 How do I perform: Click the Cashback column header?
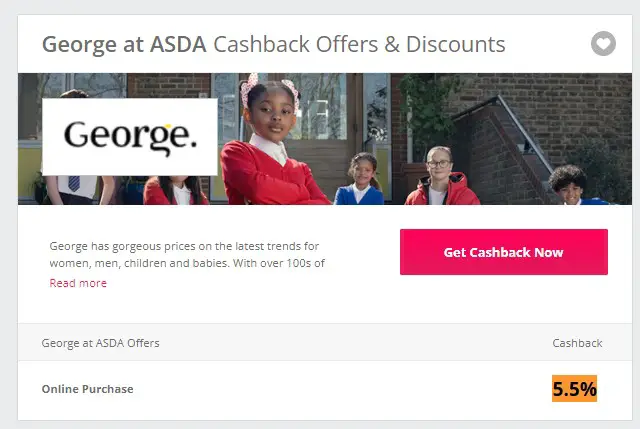577,343
